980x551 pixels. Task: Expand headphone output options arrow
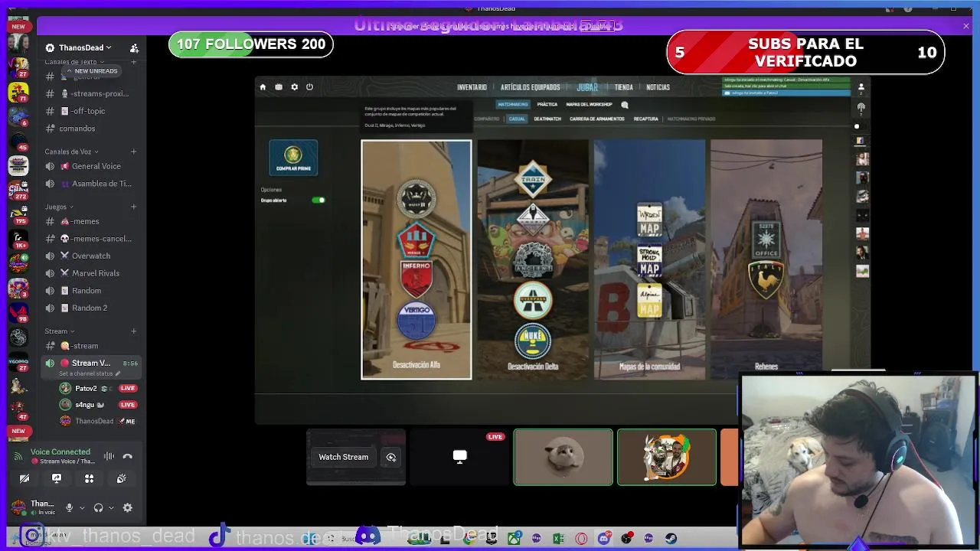coord(111,507)
